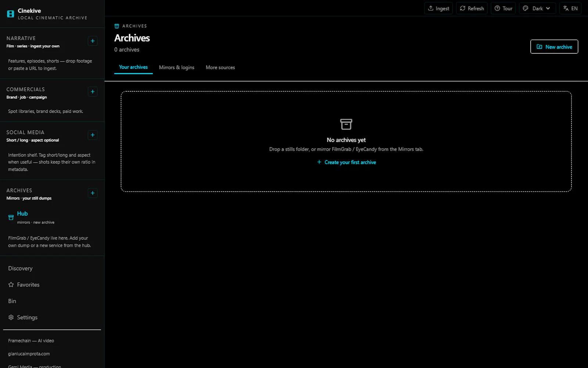This screenshot has width=588, height=368.
Task: Open the Dark theme dropdown
Action: point(537,8)
